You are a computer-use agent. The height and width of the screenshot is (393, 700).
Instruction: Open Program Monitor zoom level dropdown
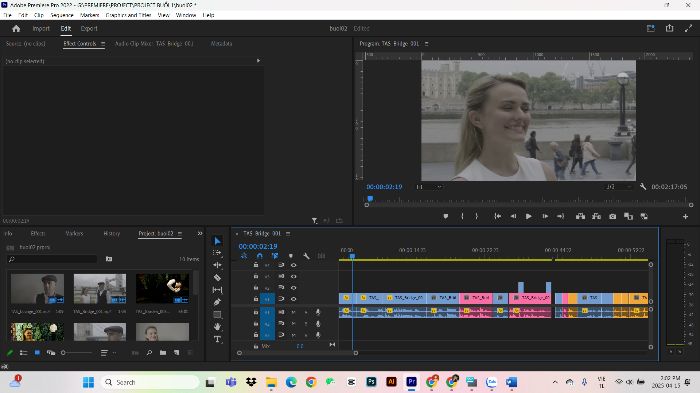pyautogui.click(x=429, y=187)
